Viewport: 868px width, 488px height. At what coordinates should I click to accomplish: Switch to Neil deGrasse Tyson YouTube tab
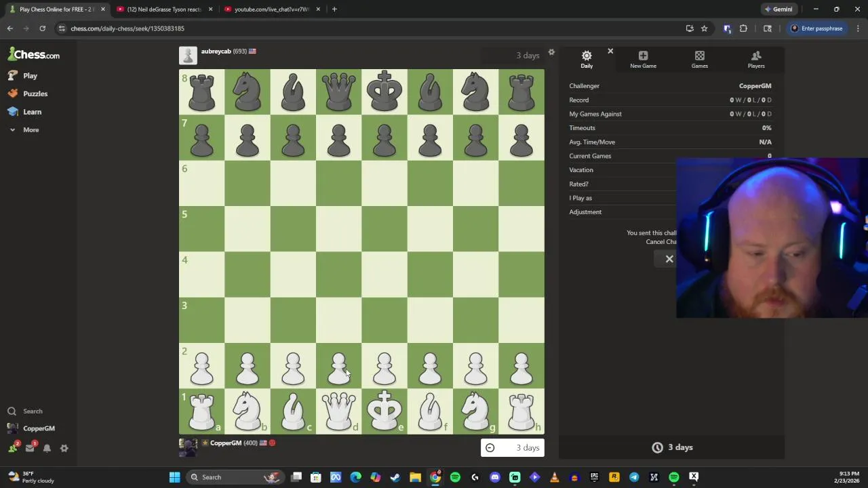(163, 9)
